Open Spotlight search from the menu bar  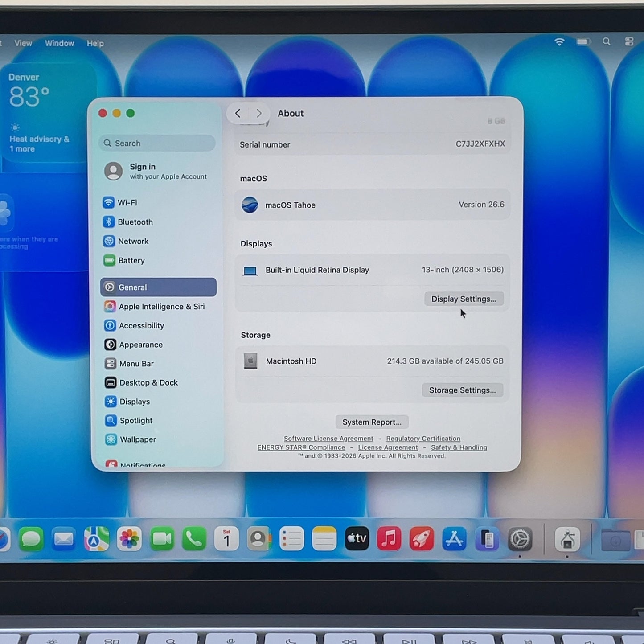click(607, 41)
